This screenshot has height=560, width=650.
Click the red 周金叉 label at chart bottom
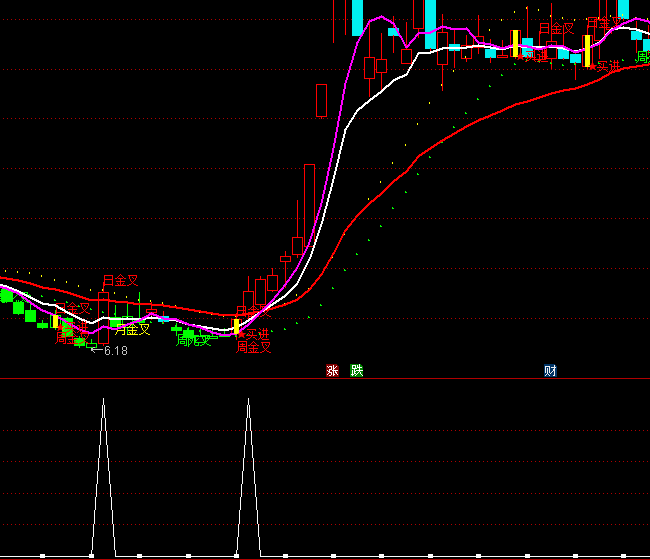pyautogui.click(x=254, y=348)
